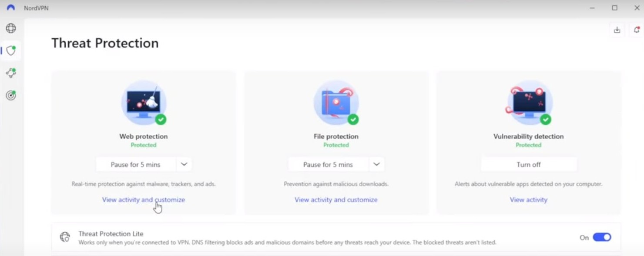Image resolution: width=644 pixels, height=256 pixels.
Task: Open the notifications bell icon
Action: pos(637,30)
